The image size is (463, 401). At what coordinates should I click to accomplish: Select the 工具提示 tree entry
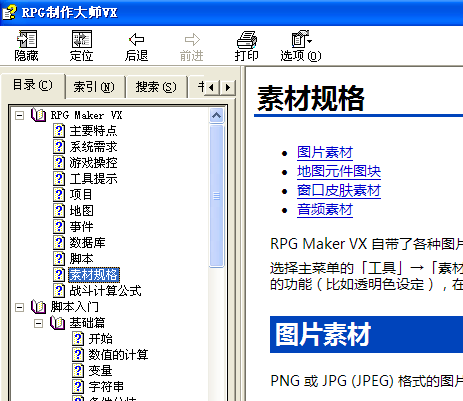(93, 179)
